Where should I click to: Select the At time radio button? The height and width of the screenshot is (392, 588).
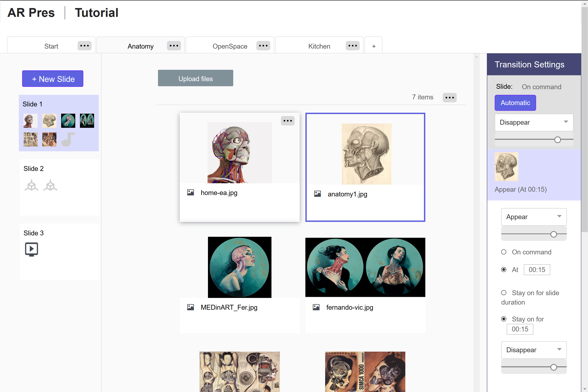point(504,269)
